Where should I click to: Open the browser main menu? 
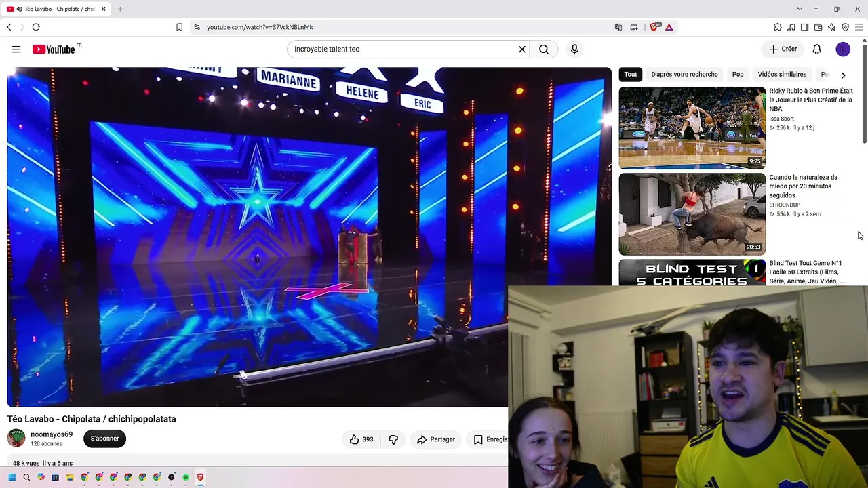pos(859,27)
